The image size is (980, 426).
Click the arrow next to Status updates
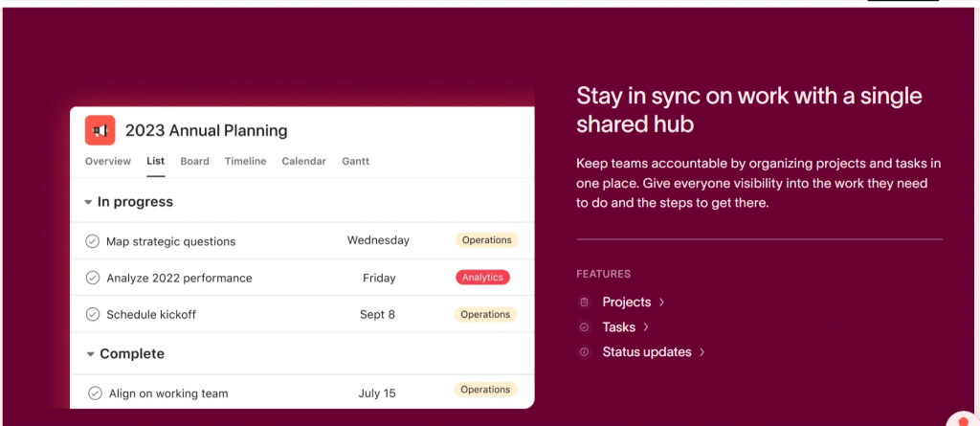point(702,352)
